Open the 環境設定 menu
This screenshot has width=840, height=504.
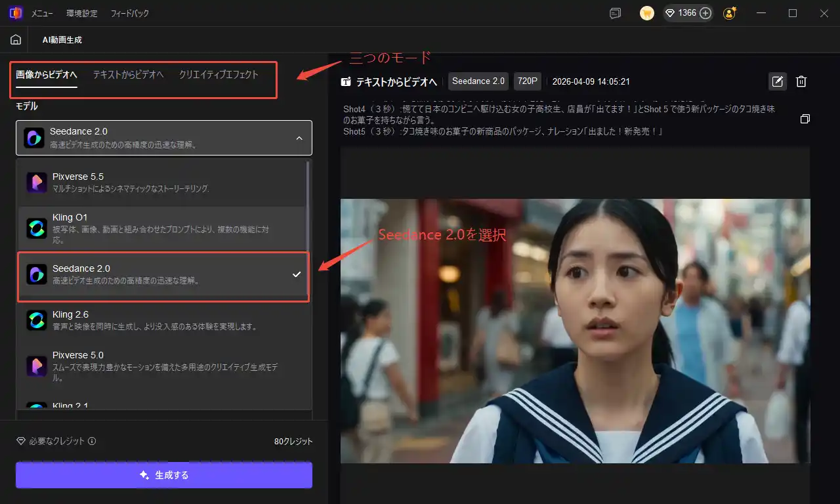(x=81, y=13)
